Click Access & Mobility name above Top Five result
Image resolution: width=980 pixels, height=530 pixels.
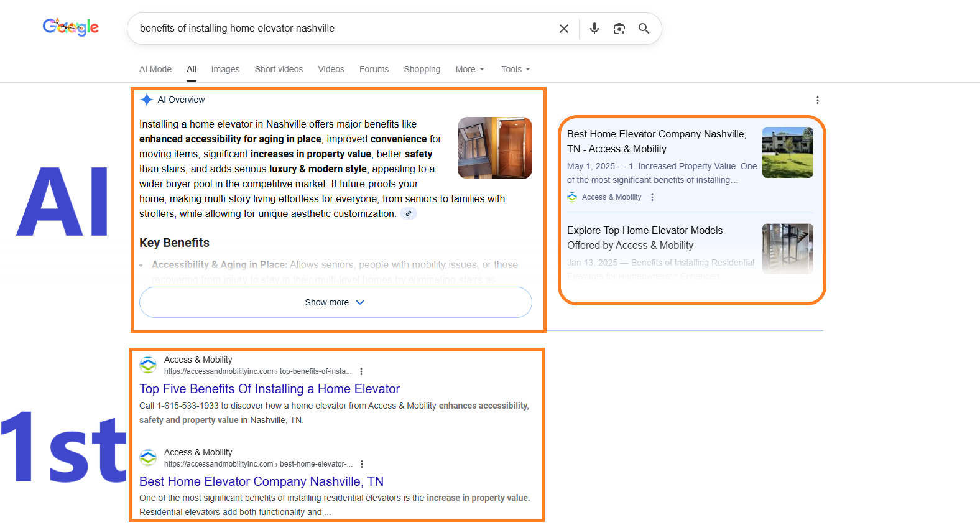(x=198, y=360)
